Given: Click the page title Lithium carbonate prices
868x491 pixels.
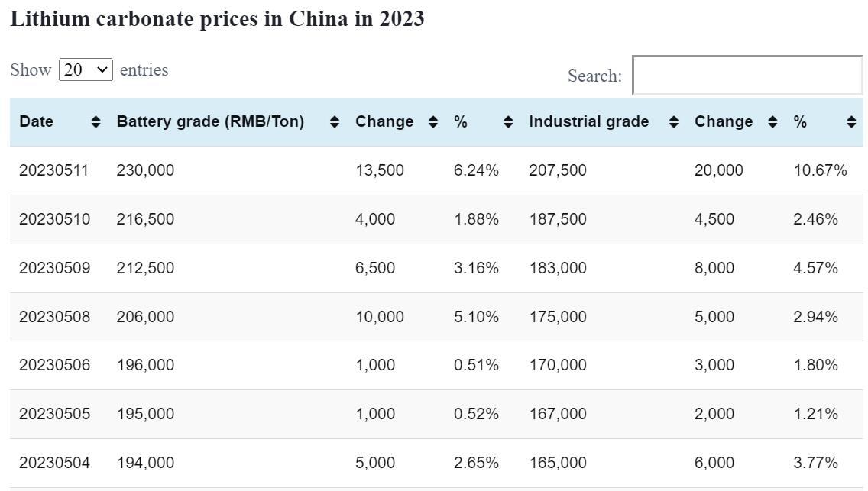Looking at the screenshot, I should (x=217, y=19).
